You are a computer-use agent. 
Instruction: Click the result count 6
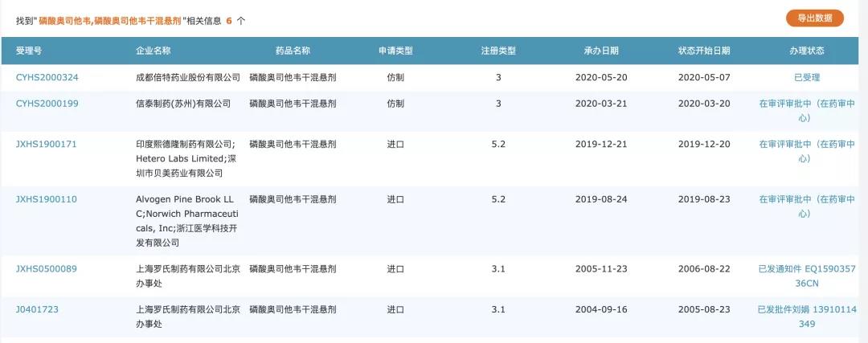(228, 20)
